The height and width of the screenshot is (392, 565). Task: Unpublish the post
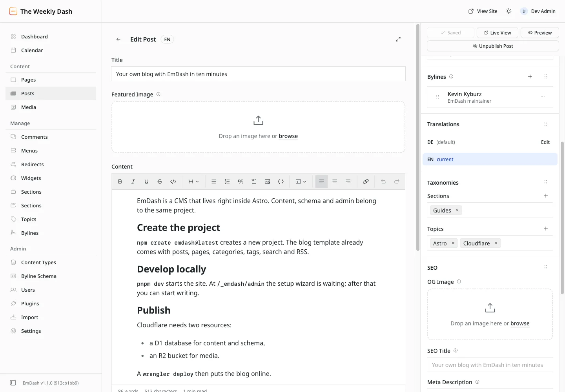click(493, 46)
